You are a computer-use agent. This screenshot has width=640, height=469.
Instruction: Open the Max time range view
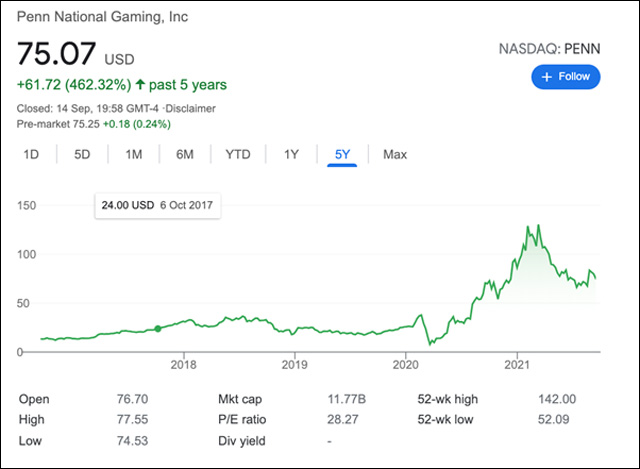395,154
